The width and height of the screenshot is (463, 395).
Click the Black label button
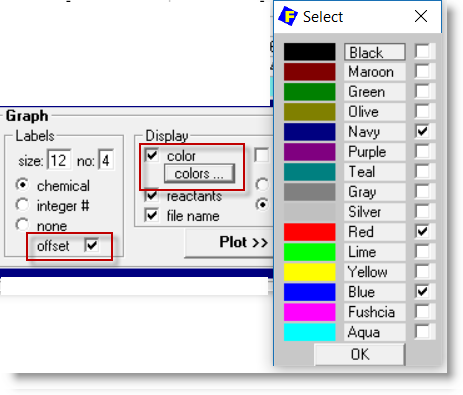[375, 52]
